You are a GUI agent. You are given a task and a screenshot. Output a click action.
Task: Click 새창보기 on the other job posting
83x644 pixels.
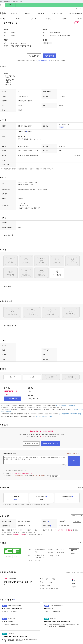click(x=74, y=587)
